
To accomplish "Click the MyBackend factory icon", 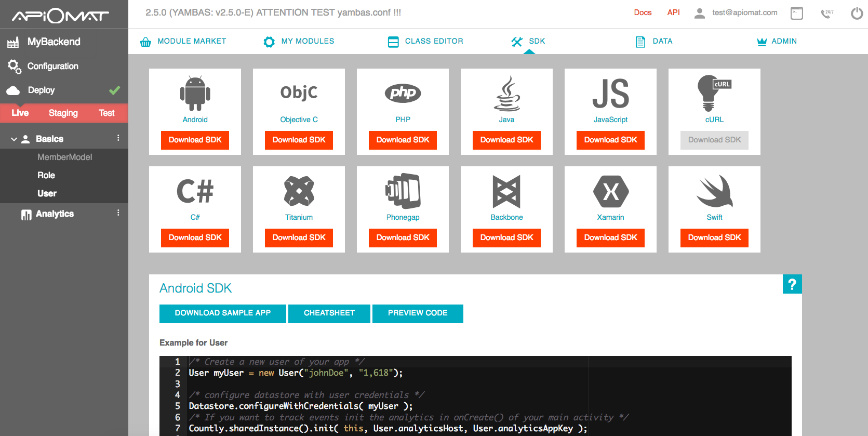I will point(14,42).
